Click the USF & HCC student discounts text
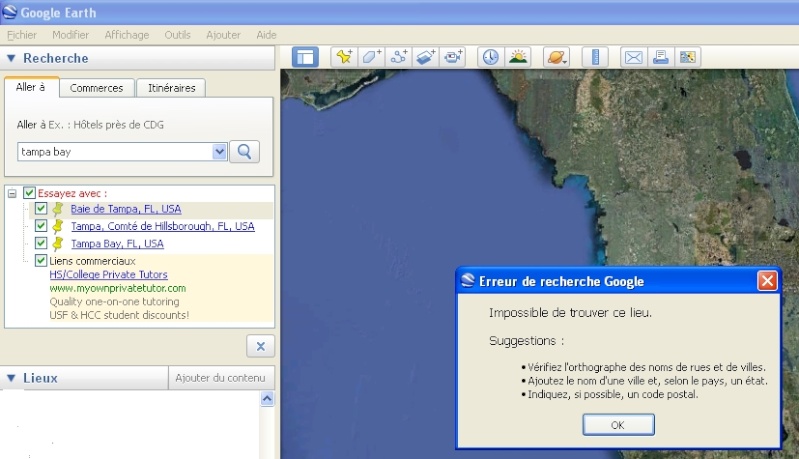Image resolution: width=799 pixels, height=459 pixels. [119, 315]
